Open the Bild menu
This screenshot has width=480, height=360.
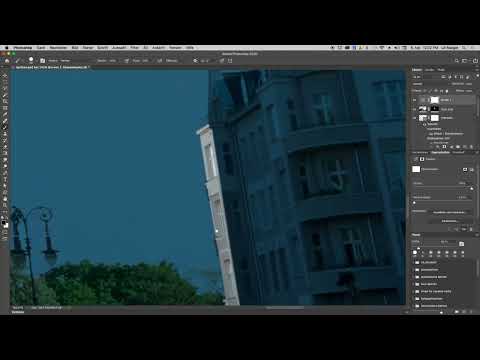[75, 48]
